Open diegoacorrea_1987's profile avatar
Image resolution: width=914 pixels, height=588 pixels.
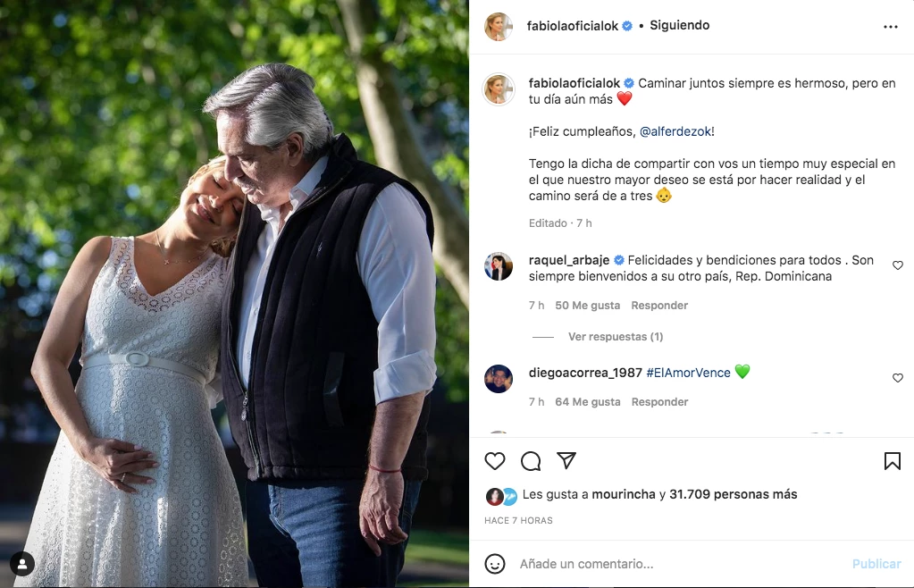pos(499,379)
